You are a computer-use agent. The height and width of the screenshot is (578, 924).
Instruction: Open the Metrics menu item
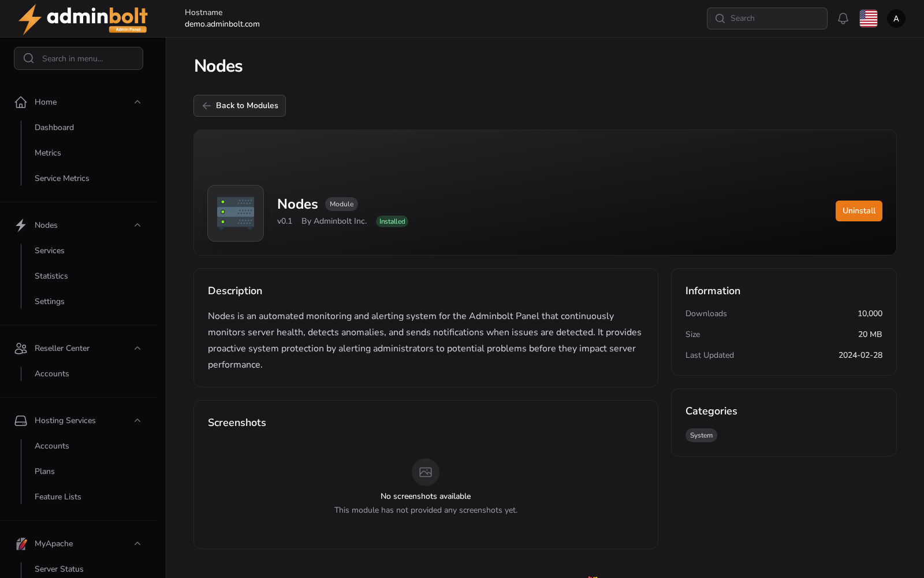pos(48,153)
